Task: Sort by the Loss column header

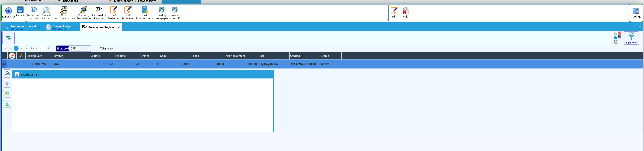Action: [208, 56]
